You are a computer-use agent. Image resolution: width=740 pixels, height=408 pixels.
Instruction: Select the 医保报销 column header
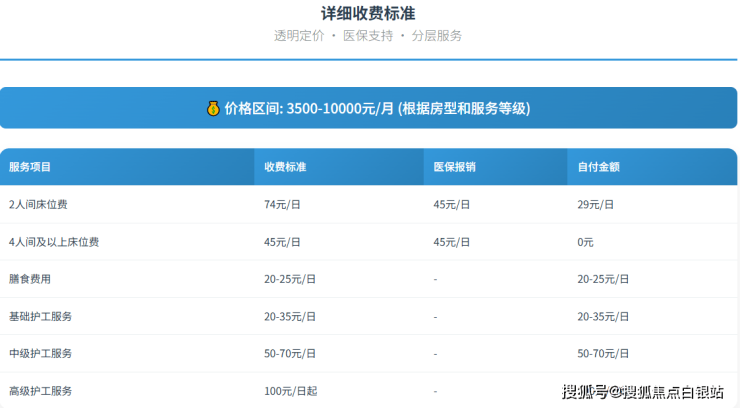pyautogui.click(x=454, y=167)
